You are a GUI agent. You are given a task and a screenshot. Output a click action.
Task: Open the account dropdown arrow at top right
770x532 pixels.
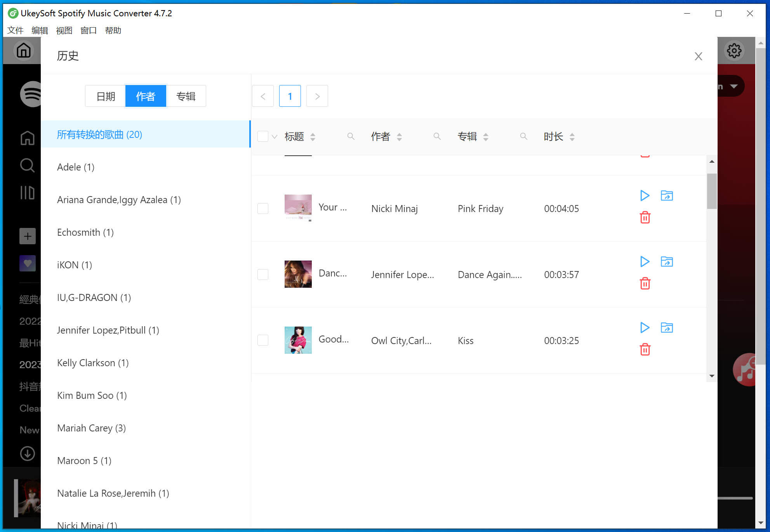733,86
